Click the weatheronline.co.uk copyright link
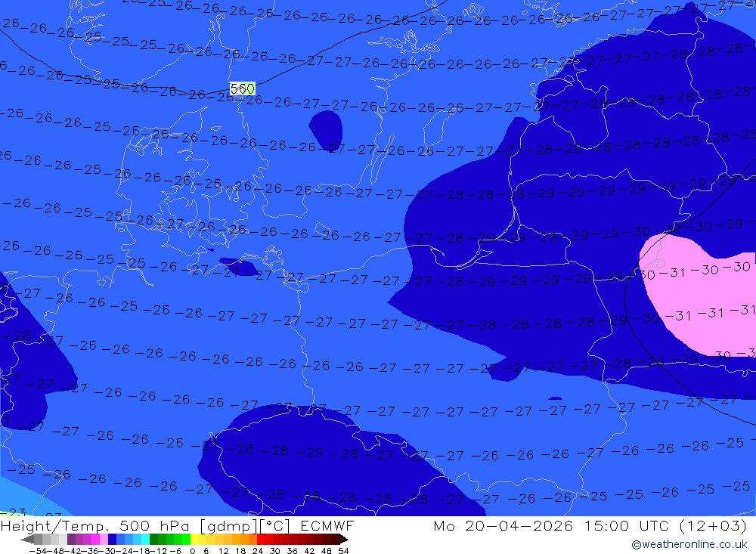The height and width of the screenshot is (554, 756). [689, 544]
